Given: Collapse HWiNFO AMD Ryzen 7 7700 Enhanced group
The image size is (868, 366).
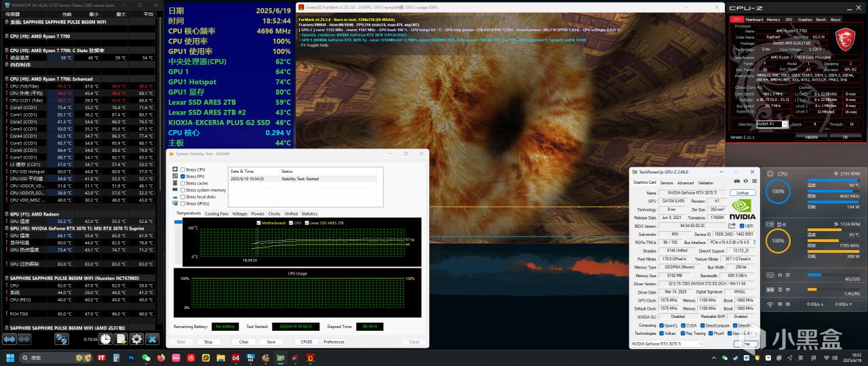Looking at the screenshot, I should point(7,79).
